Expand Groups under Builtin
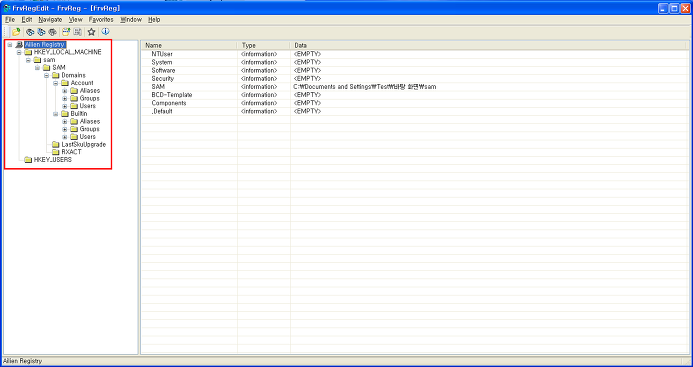Screen dimensions: 693x367 [x=65, y=129]
